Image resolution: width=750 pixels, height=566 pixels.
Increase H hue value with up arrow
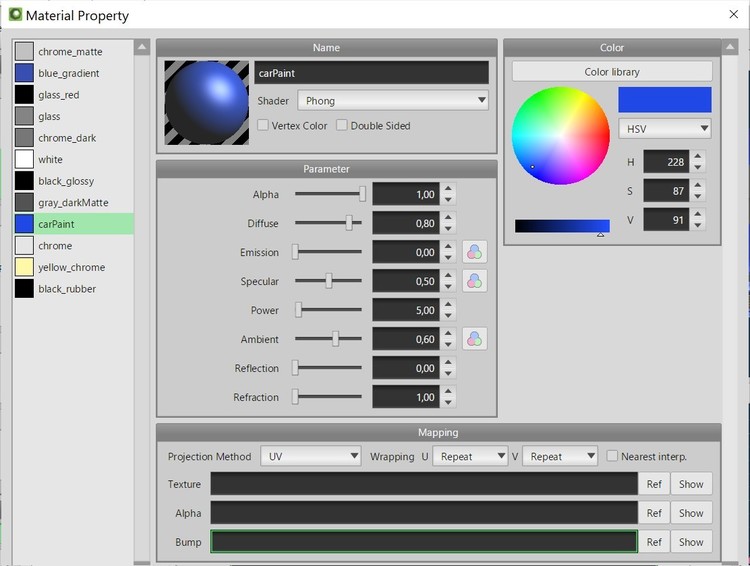pos(698,156)
